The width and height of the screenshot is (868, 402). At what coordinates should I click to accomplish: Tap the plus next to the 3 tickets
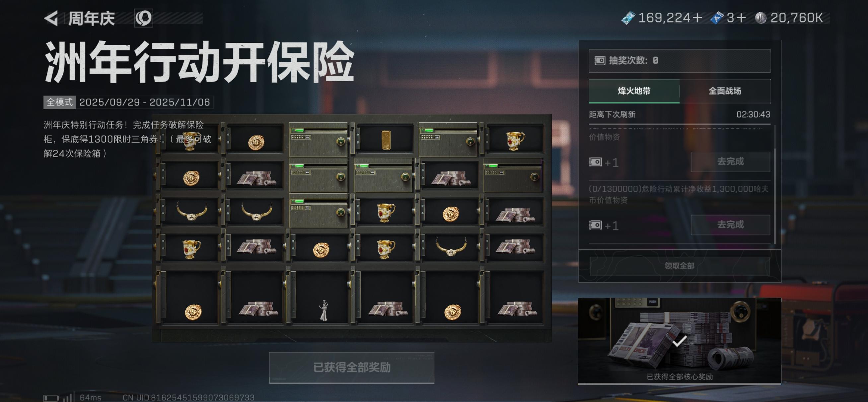[741, 18]
